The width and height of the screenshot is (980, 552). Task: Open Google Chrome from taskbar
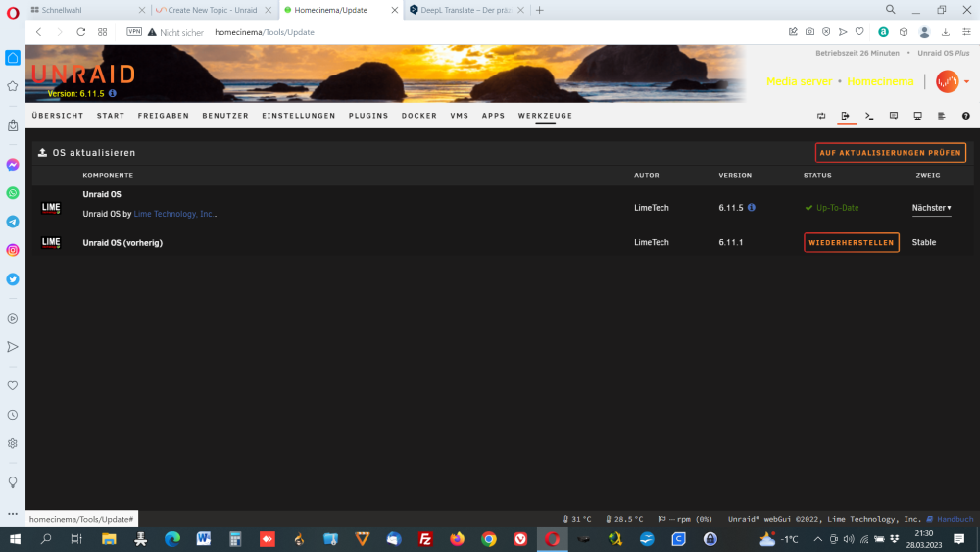pyautogui.click(x=489, y=539)
